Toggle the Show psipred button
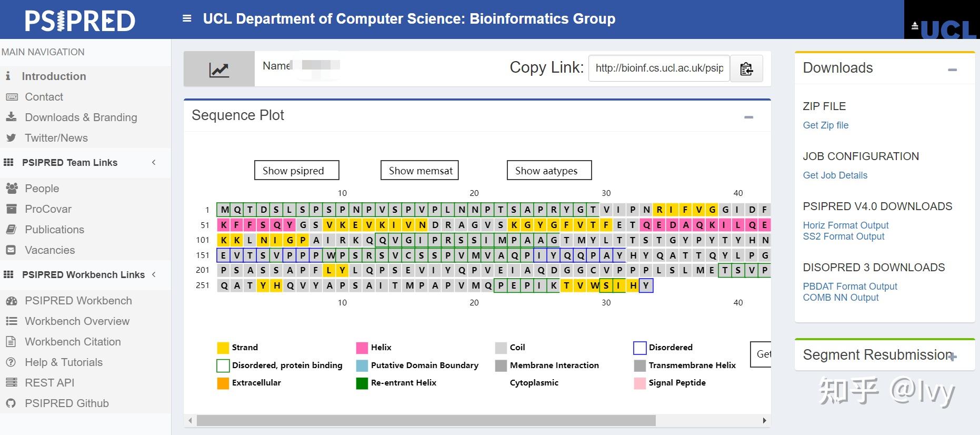The height and width of the screenshot is (435, 980). pos(296,171)
